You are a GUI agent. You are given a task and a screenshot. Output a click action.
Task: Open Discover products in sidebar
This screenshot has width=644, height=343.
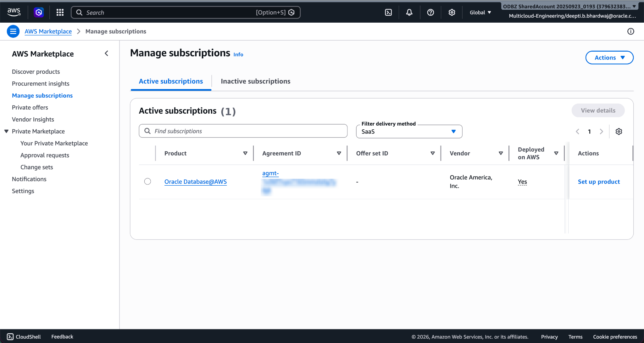pyautogui.click(x=36, y=71)
